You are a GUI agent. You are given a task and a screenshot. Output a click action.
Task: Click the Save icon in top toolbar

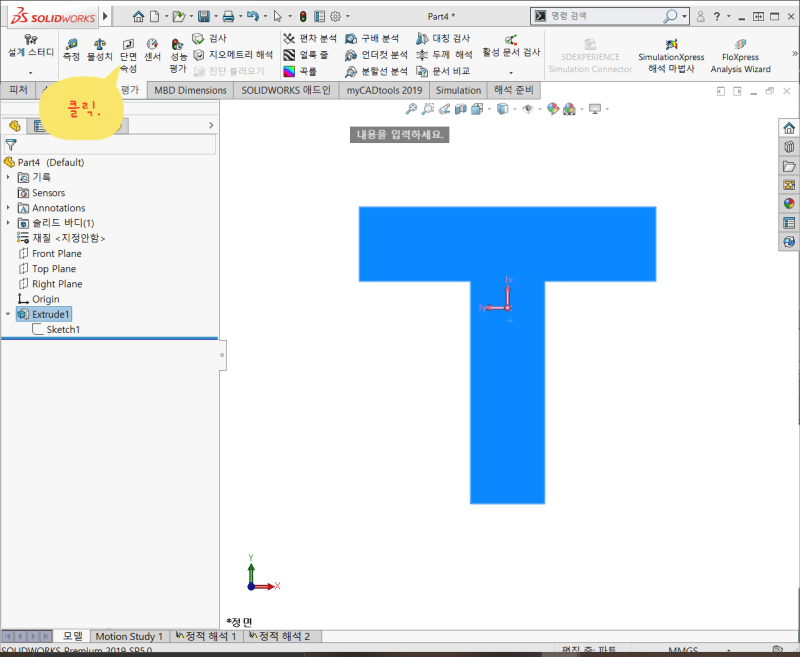[204, 16]
